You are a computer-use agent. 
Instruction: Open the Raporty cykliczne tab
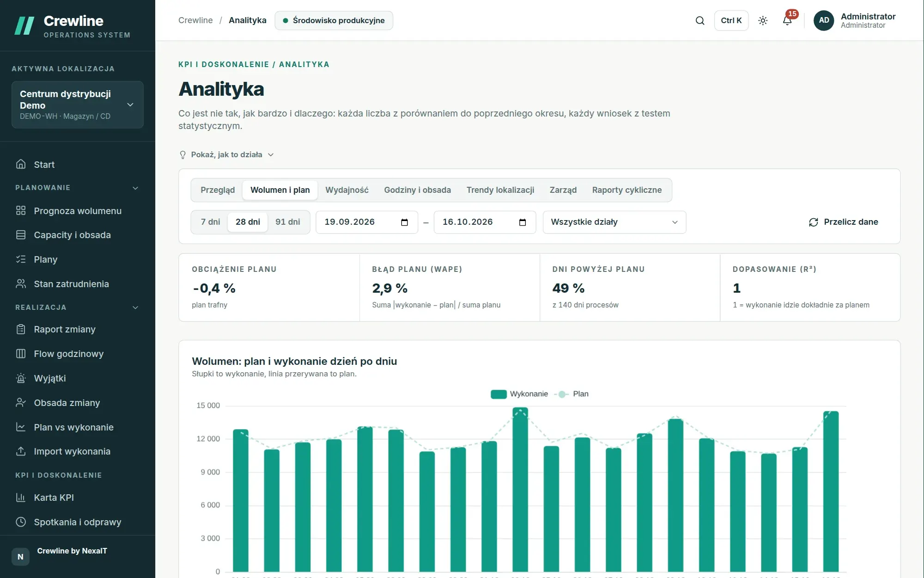pyautogui.click(x=627, y=190)
